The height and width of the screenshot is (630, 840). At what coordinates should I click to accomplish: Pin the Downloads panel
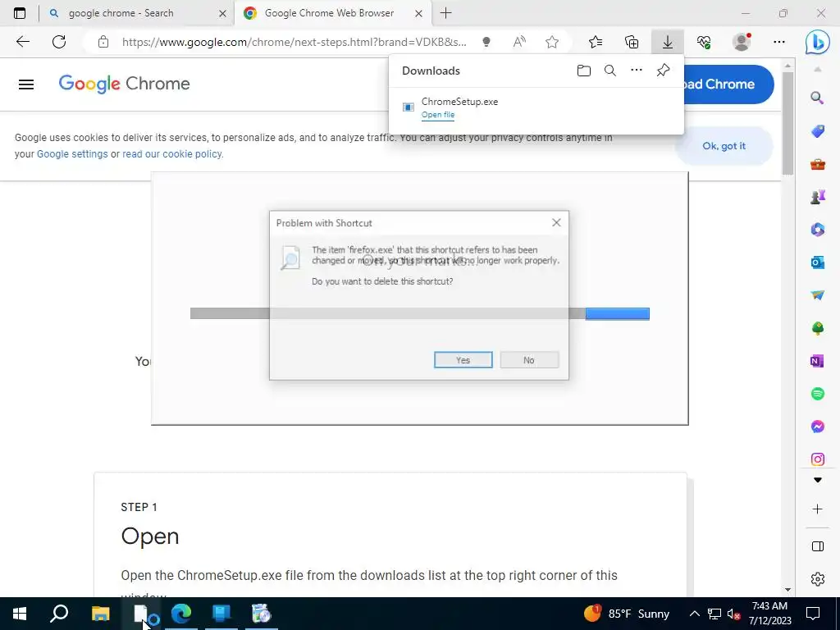[x=663, y=71]
